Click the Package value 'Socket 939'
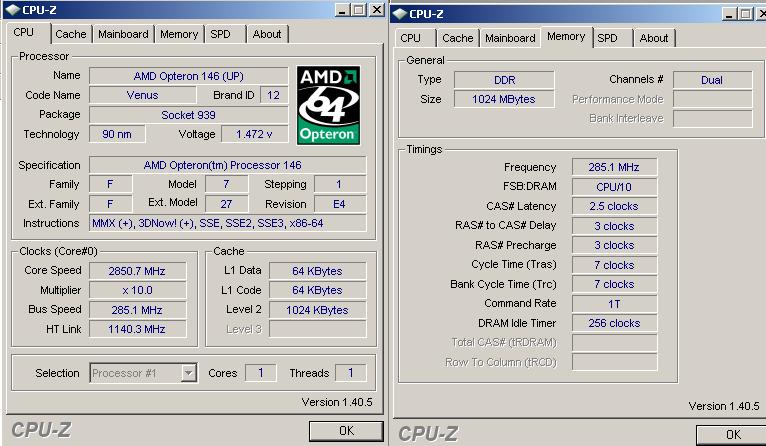 click(189, 115)
